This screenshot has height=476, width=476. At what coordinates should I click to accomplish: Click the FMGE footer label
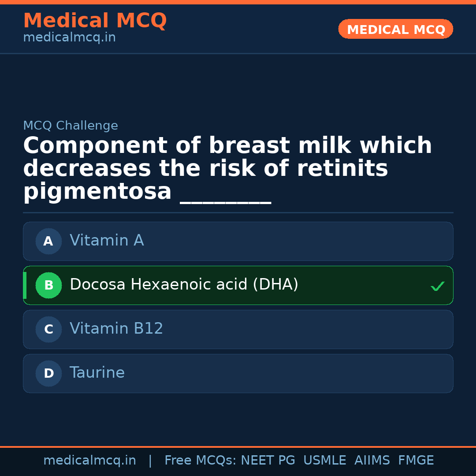pos(416,461)
